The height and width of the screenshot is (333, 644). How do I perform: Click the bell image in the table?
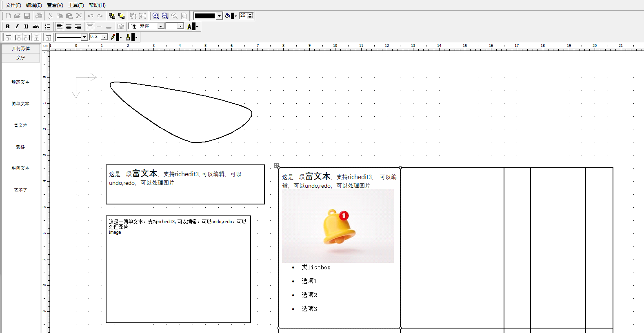click(338, 226)
